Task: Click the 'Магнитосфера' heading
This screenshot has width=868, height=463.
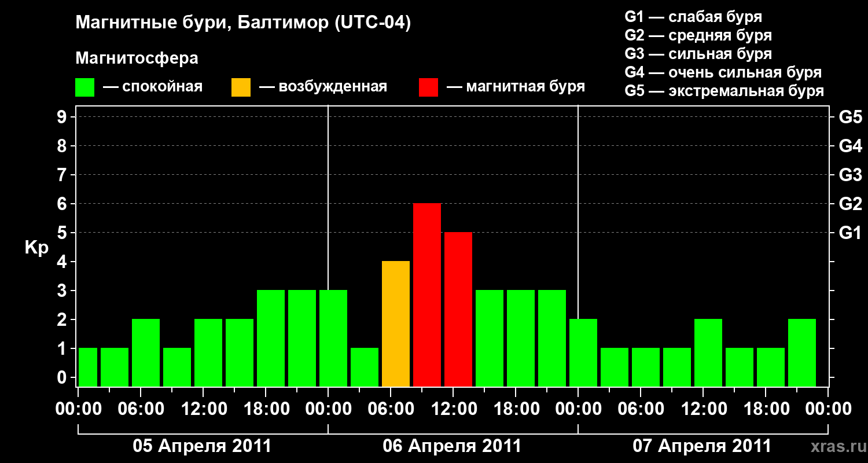Action: click(137, 58)
